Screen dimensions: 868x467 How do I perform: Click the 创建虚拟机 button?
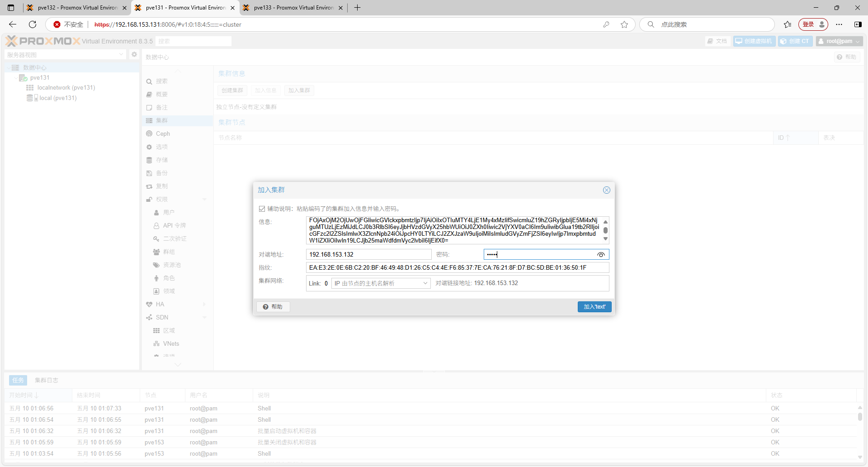pos(754,41)
